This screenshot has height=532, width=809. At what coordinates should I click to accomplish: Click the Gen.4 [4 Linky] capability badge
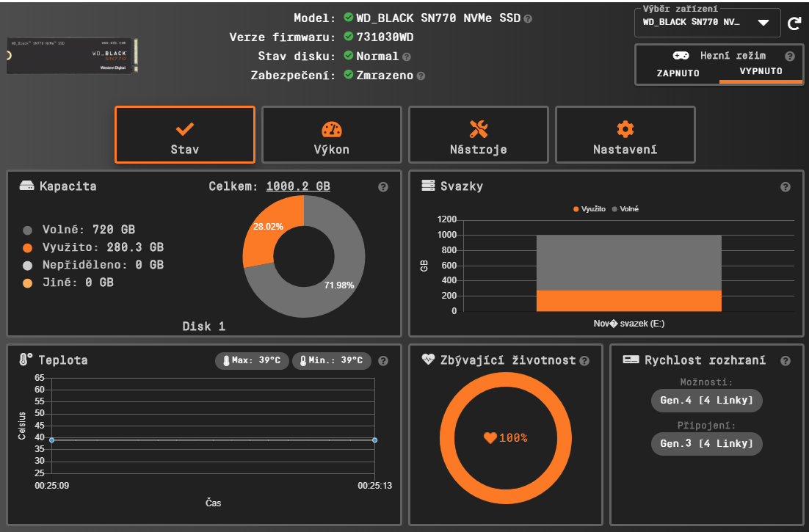(706, 401)
